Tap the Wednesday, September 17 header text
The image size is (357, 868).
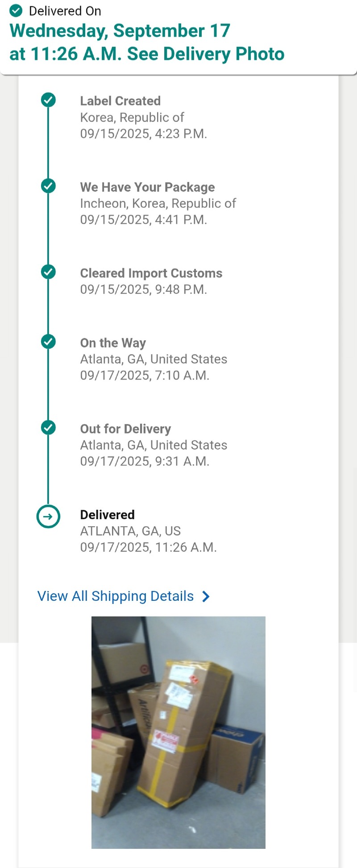click(x=120, y=31)
